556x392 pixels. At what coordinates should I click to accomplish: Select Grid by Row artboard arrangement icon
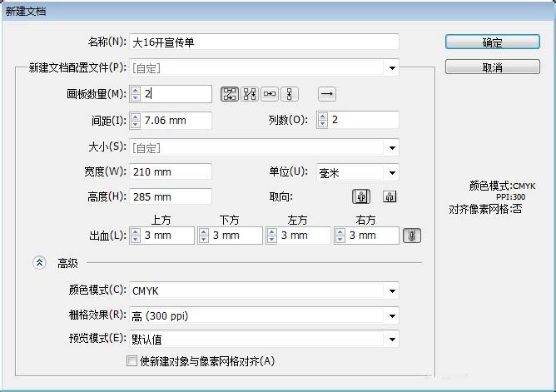point(230,94)
